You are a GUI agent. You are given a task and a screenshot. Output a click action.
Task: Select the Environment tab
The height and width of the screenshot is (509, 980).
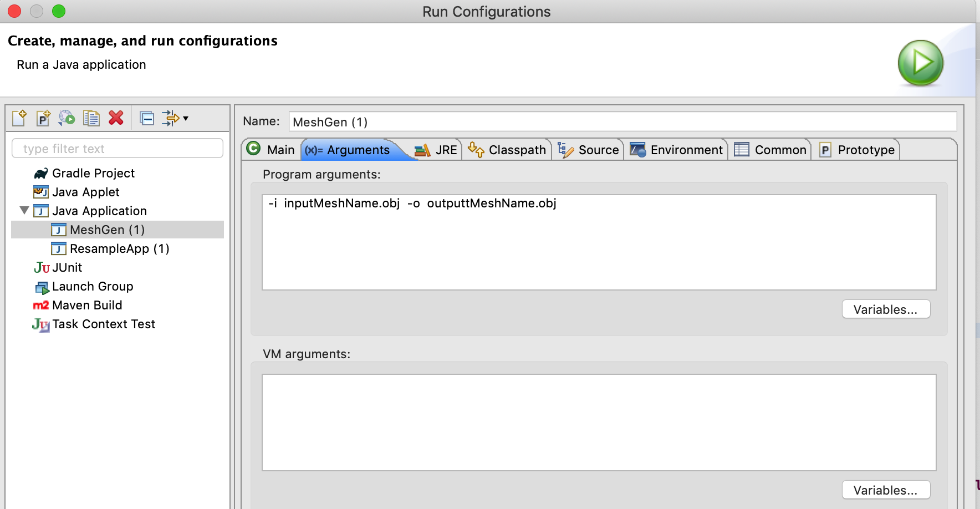(x=677, y=150)
